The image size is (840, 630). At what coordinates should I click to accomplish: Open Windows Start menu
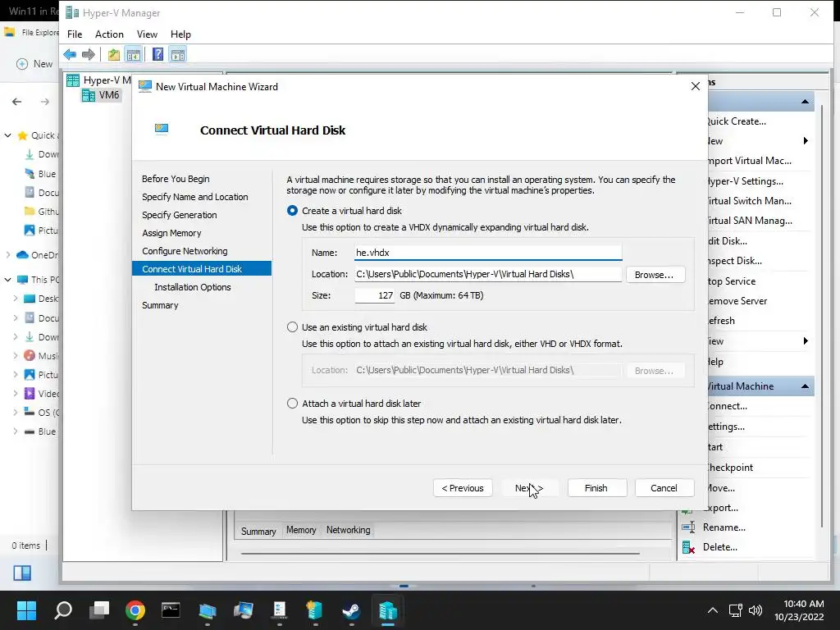point(26,610)
